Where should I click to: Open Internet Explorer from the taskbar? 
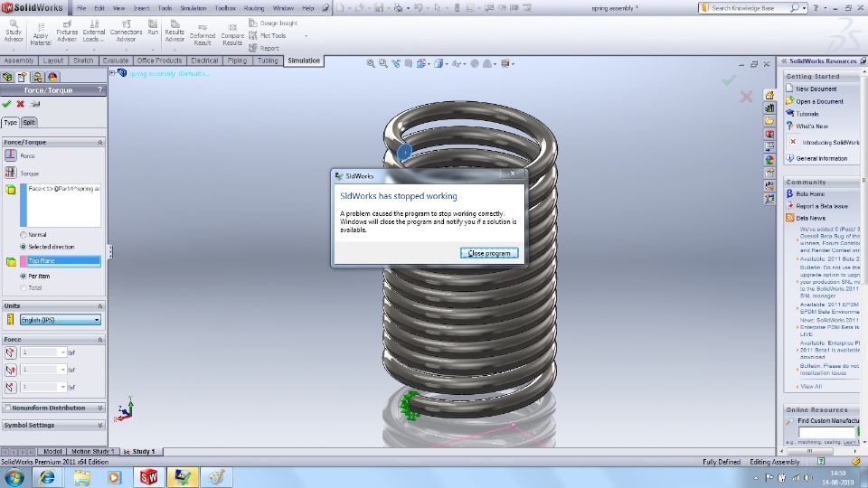47,477
